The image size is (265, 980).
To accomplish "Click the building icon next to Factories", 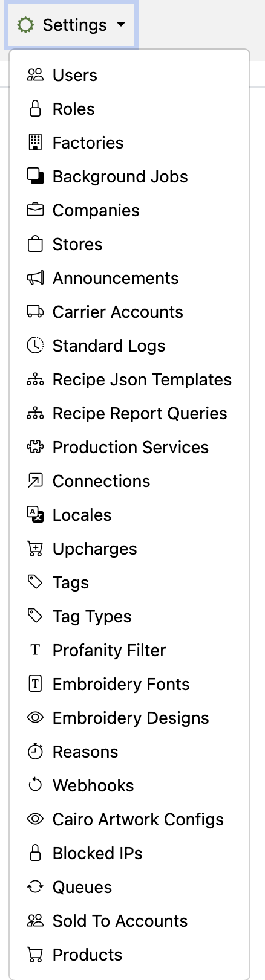I will click(x=36, y=143).
